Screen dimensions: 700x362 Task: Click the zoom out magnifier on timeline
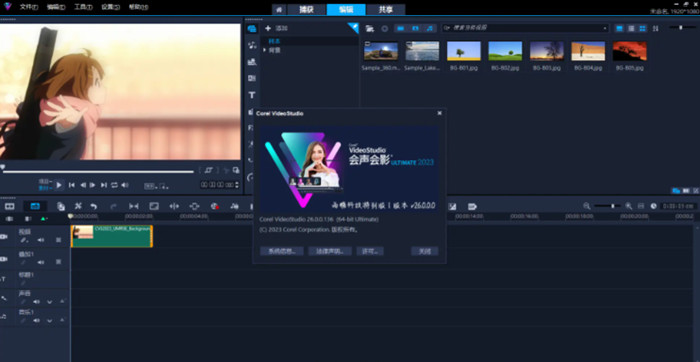[x=587, y=206]
